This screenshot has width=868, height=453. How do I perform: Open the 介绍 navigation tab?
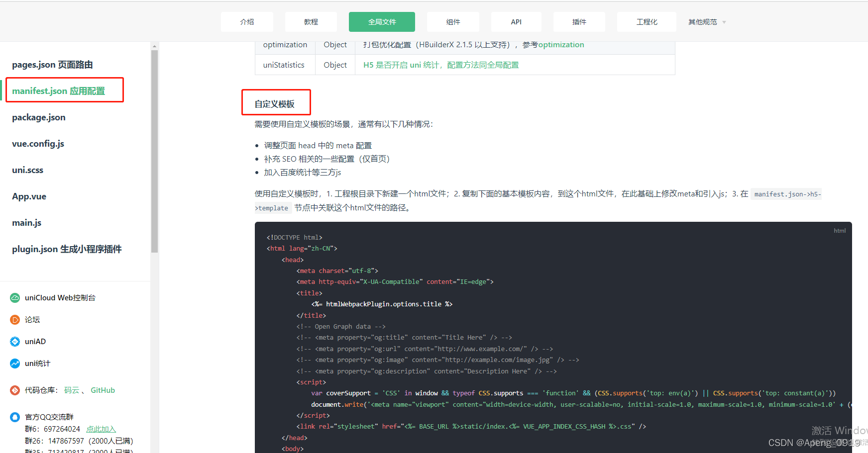pyautogui.click(x=247, y=22)
